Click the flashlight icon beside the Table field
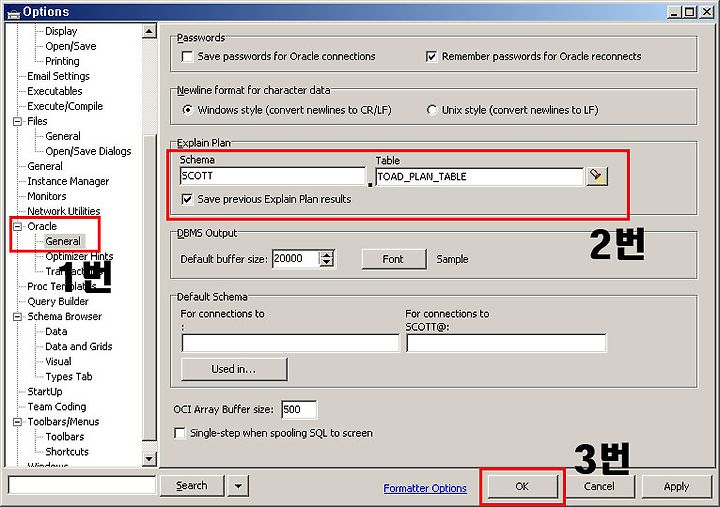This screenshot has height=507, width=720. 596,176
